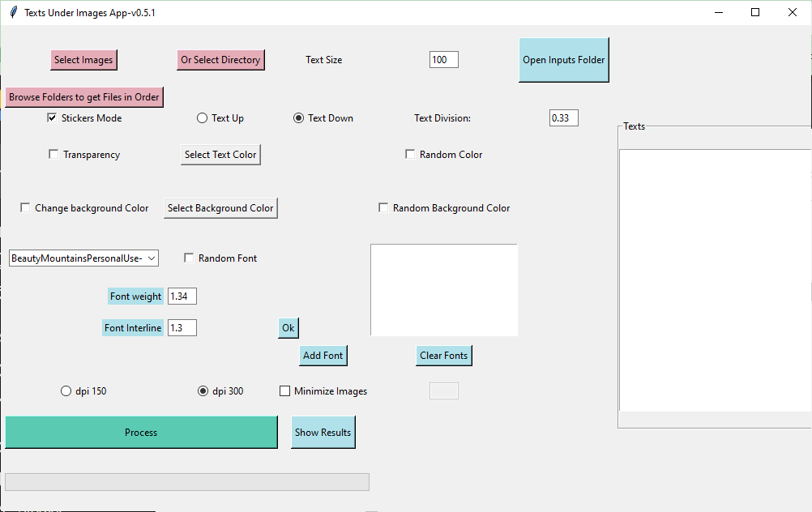Image resolution: width=812 pixels, height=512 pixels.
Task: Enable the Random Font checkbox
Action: coord(189,258)
